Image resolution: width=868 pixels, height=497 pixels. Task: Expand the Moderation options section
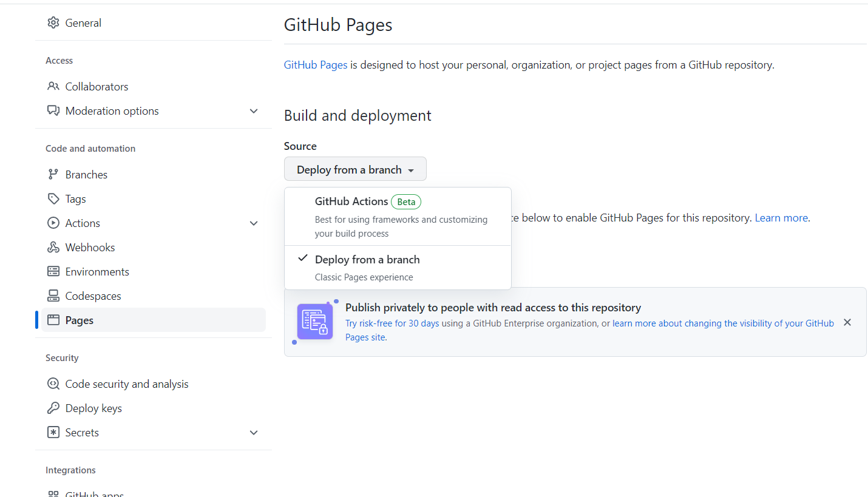point(254,111)
